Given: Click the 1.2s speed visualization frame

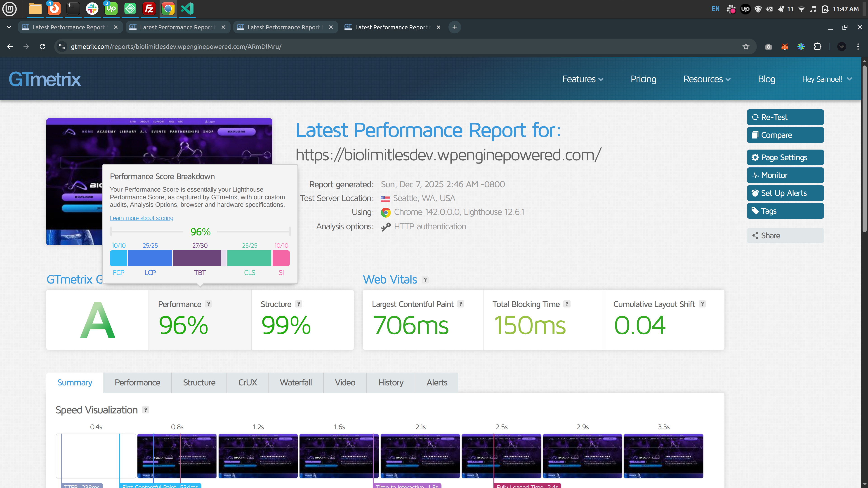Looking at the screenshot, I should [258, 456].
